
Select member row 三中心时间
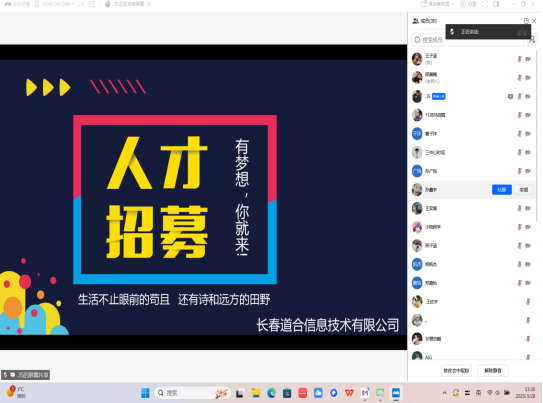(473, 152)
